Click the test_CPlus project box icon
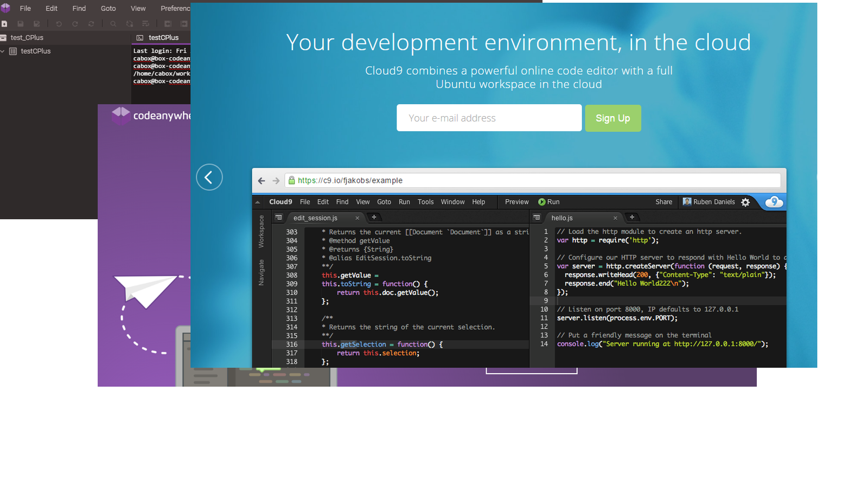Viewport: 868px width, 486px height. point(3,38)
